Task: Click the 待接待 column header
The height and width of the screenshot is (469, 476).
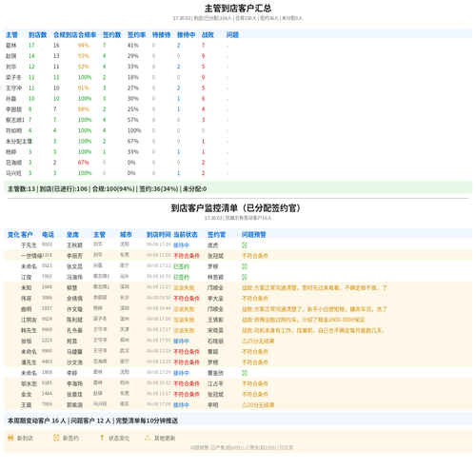Action: click(162, 35)
